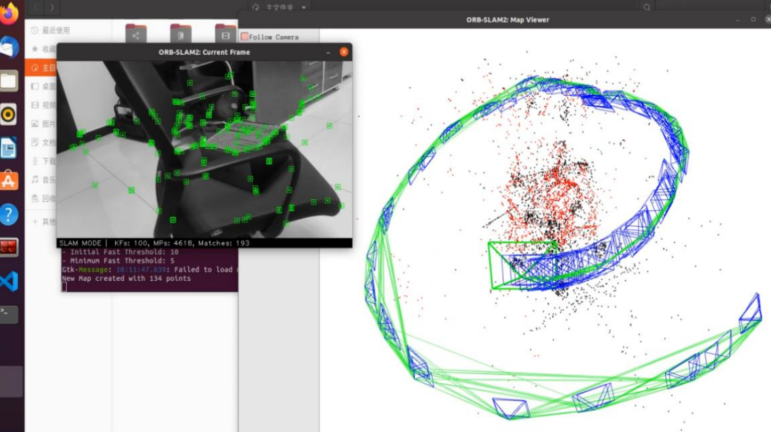Open the music 音乐 sidebar entry
Screen dimensions: 771x432
[x=44, y=180]
